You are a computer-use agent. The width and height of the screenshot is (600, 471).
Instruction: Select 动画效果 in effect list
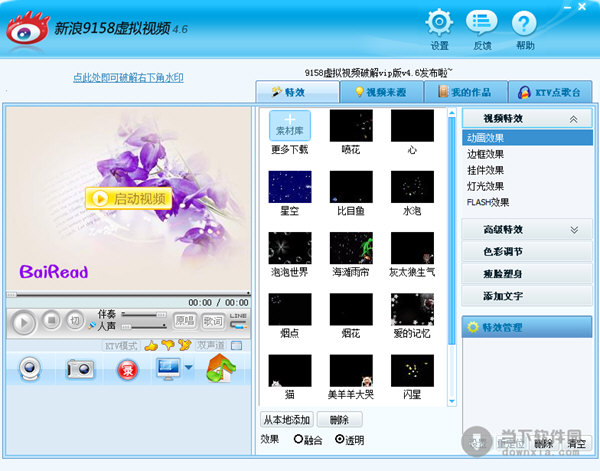(527, 138)
